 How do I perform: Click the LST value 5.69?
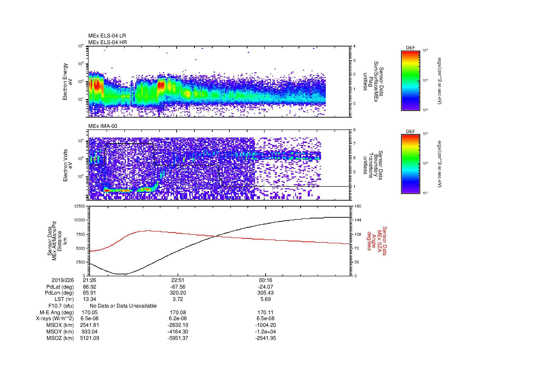coord(266,299)
